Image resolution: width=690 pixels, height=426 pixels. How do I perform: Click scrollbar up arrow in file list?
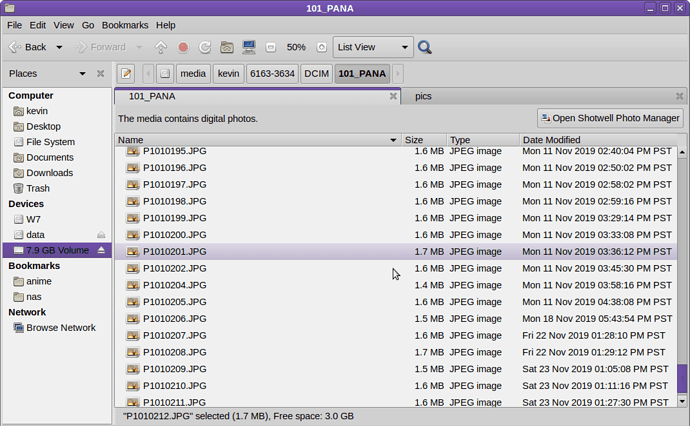pos(682,152)
